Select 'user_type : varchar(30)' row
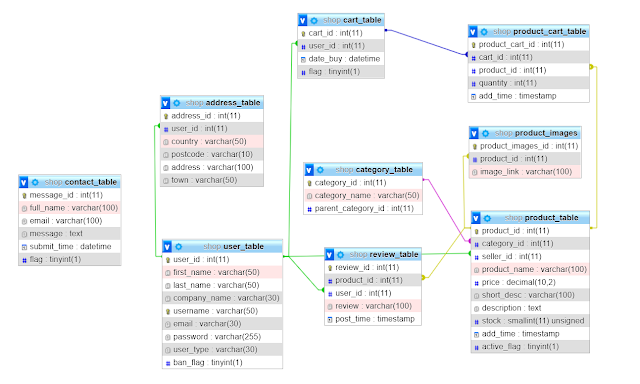 coord(222,349)
